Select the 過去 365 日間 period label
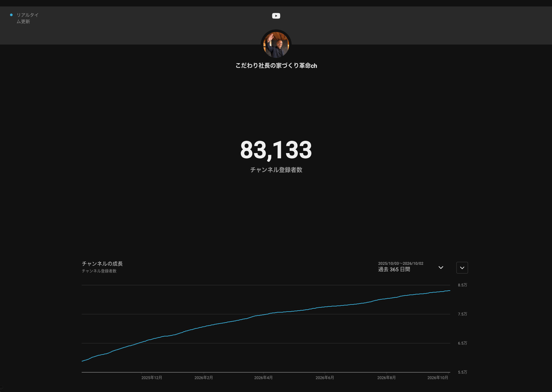This screenshot has width=552, height=392. tap(394, 269)
